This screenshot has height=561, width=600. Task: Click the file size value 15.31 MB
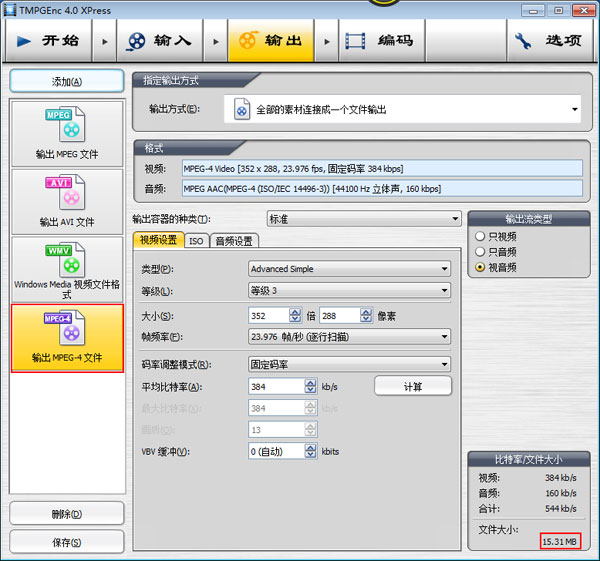pyautogui.click(x=560, y=541)
